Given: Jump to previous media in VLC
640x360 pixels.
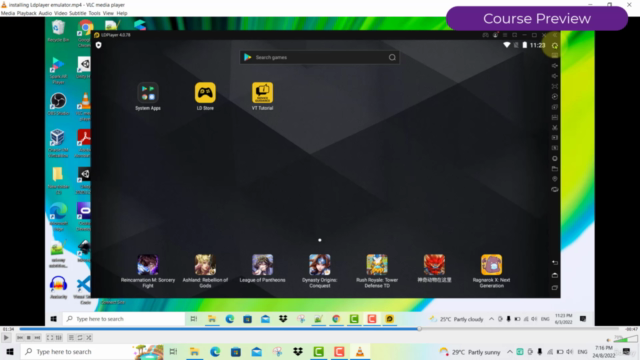Looking at the screenshot, I should (x=20, y=338).
